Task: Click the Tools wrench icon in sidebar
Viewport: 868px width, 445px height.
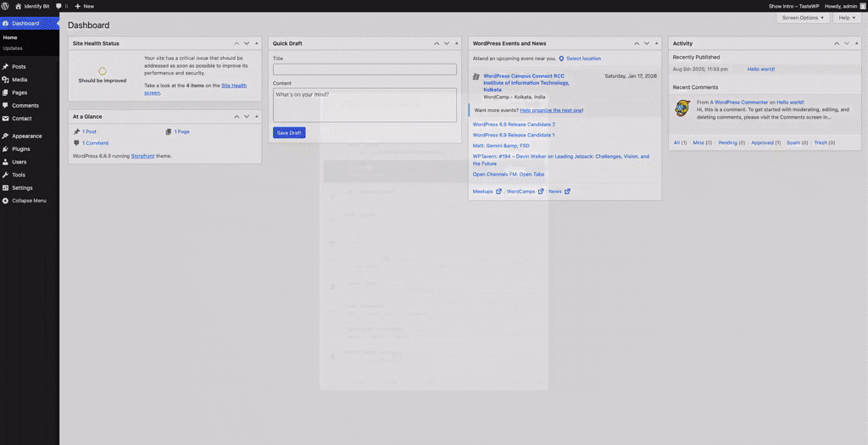Action: tap(6, 175)
